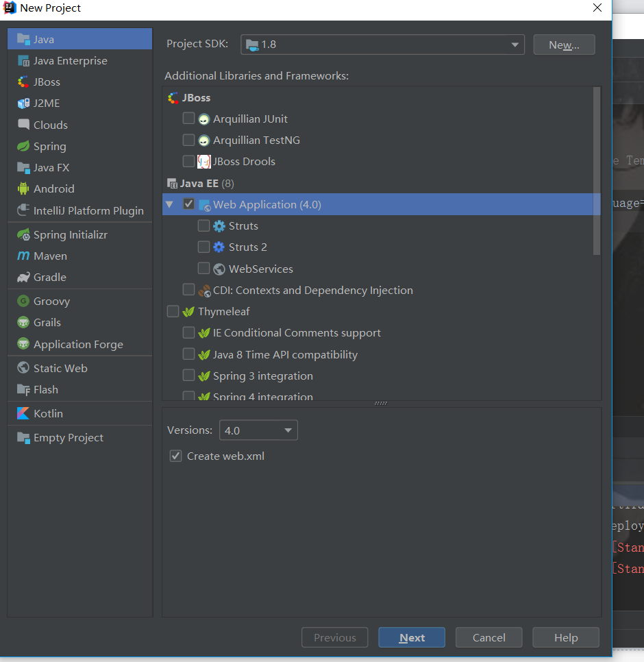Click the Help button
The width and height of the screenshot is (644, 662).
point(566,637)
